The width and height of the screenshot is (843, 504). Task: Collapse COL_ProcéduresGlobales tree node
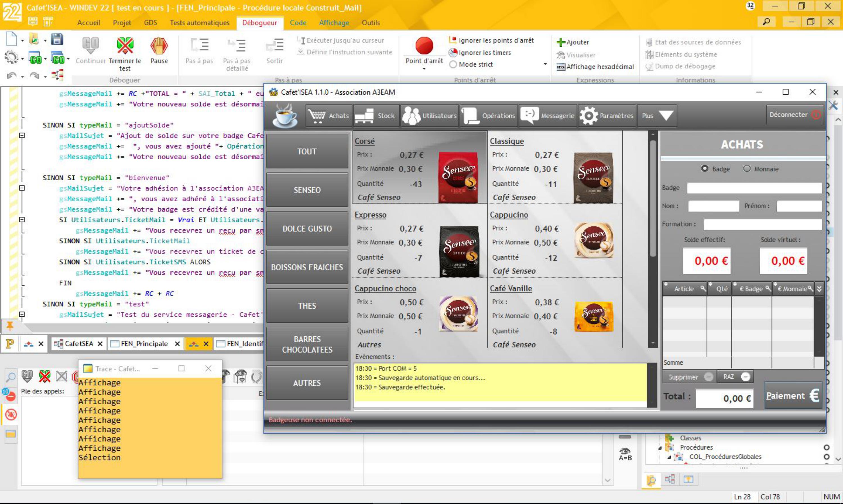[669, 457]
